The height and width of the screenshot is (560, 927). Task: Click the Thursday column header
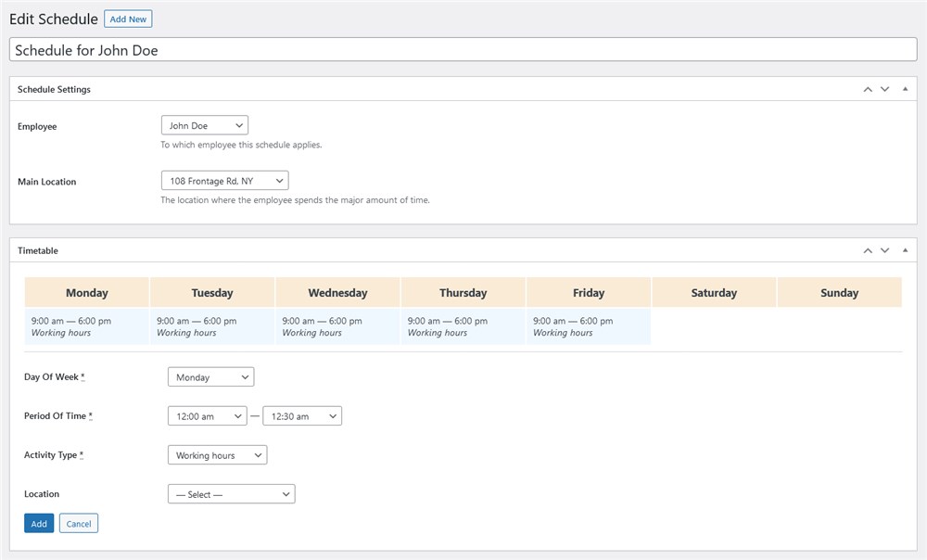point(463,293)
